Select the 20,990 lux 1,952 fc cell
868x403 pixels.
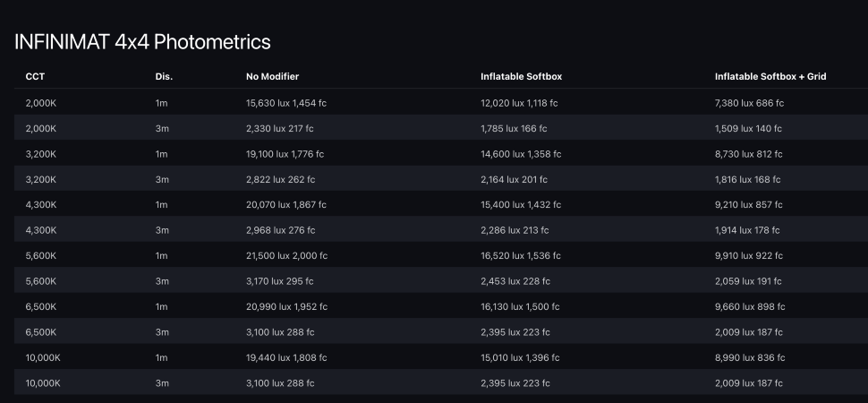pyautogui.click(x=287, y=306)
